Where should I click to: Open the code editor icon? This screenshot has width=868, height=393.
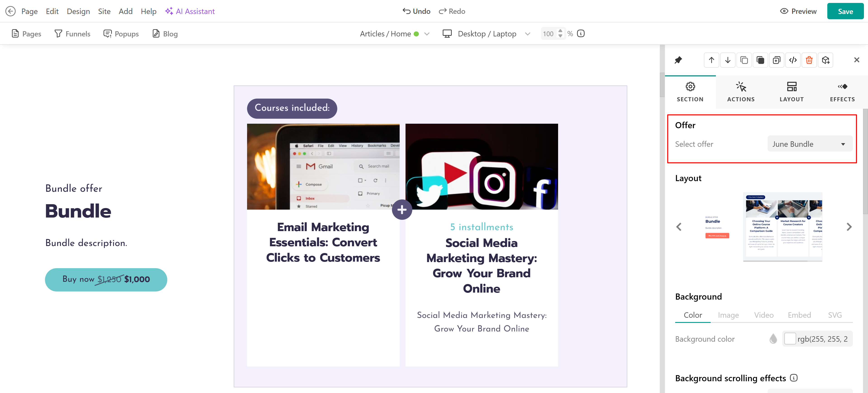click(x=793, y=60)
